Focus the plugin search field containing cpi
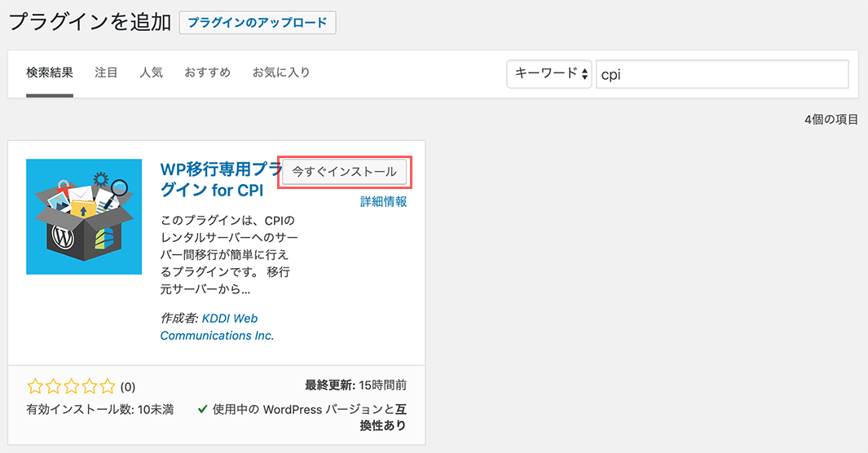 point(721,73)
